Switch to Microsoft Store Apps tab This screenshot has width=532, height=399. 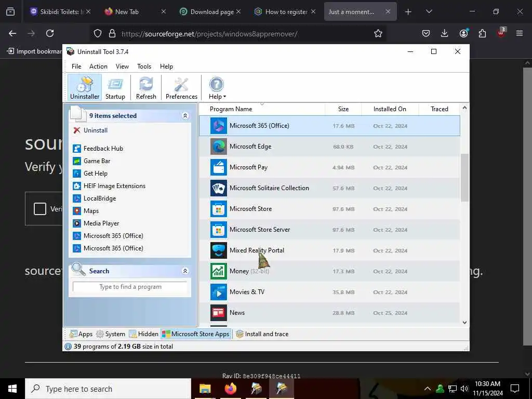pos(196,334)
